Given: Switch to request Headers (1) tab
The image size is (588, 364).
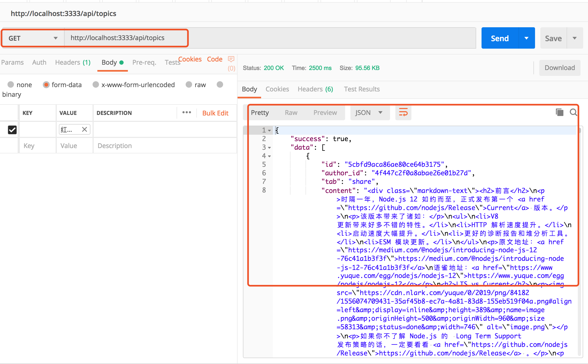Looking at the screenshot, I should click(x=73, y=62).
